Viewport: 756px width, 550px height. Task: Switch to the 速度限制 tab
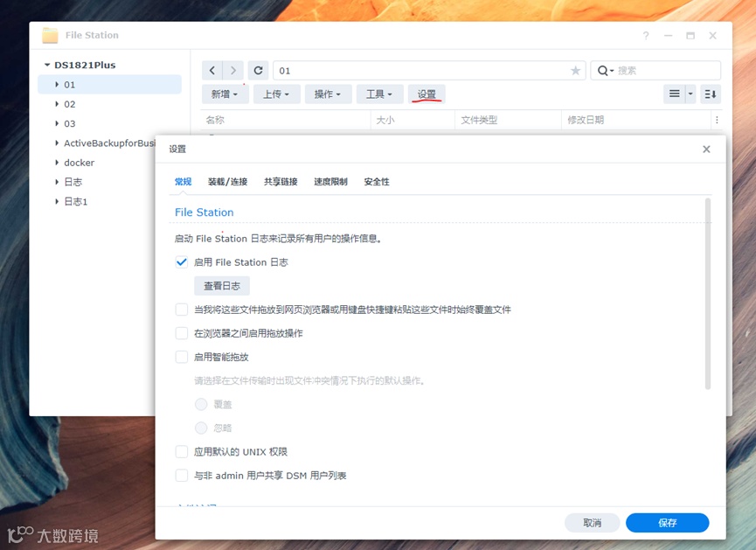click(x=330, y=182)
